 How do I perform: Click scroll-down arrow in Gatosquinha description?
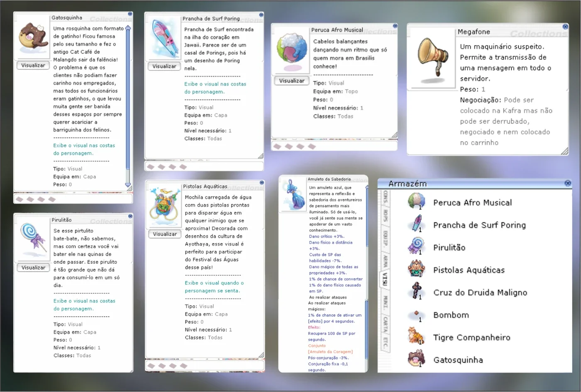pyautogui.click(x=128, y=185)
